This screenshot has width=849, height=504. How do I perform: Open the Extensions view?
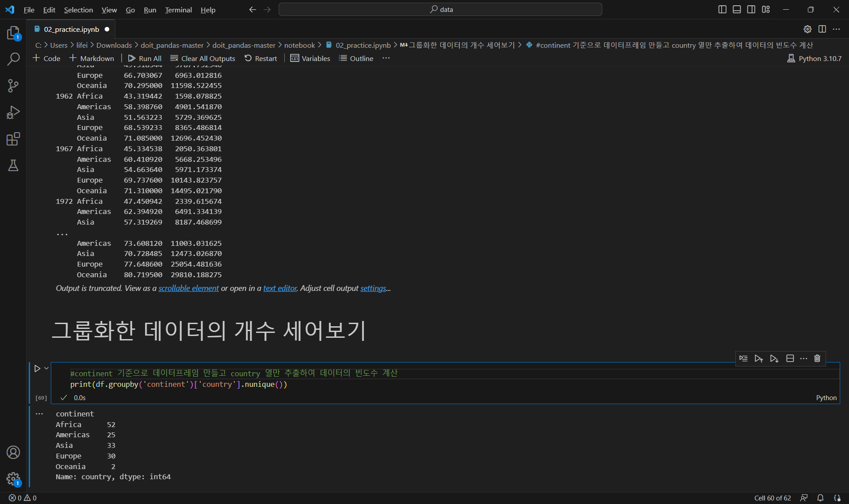pyautogui.click(x=13, y=139)
